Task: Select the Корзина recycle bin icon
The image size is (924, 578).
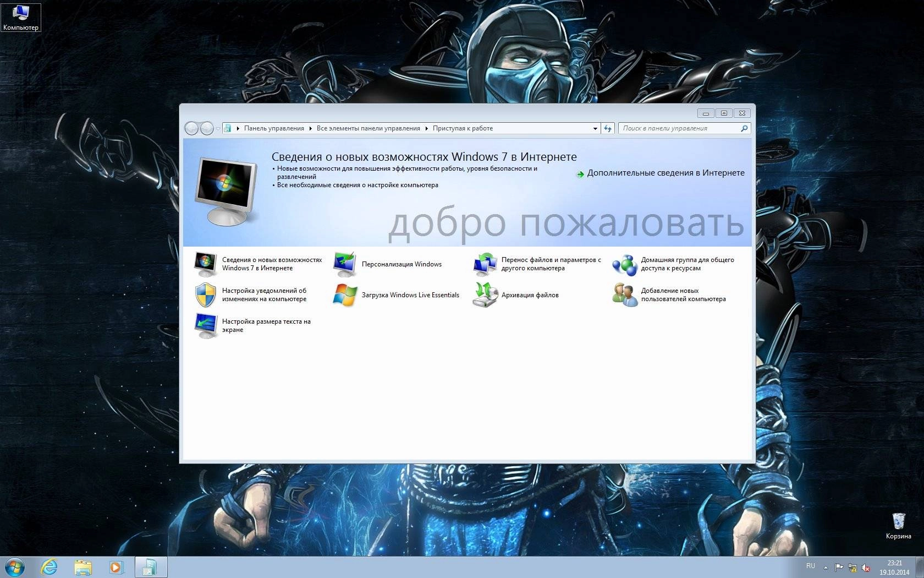Action: click(x=898, y=526)
